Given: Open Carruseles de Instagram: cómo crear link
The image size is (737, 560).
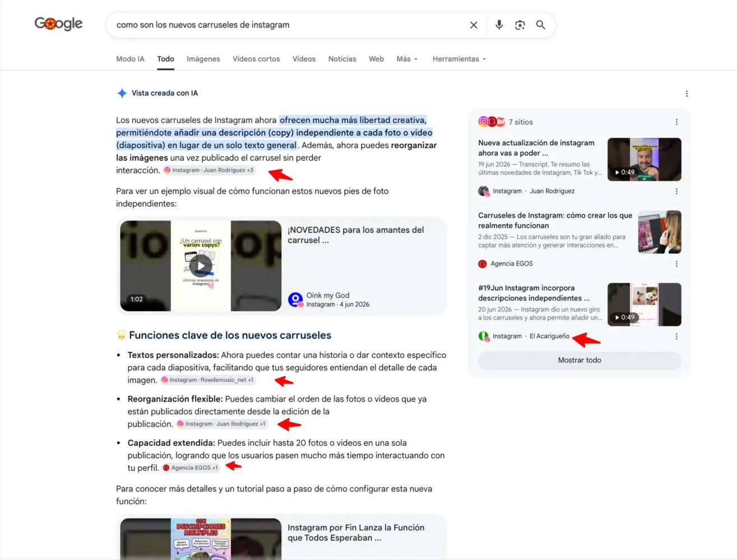Looking at the screenshot, I should (555, 220).
